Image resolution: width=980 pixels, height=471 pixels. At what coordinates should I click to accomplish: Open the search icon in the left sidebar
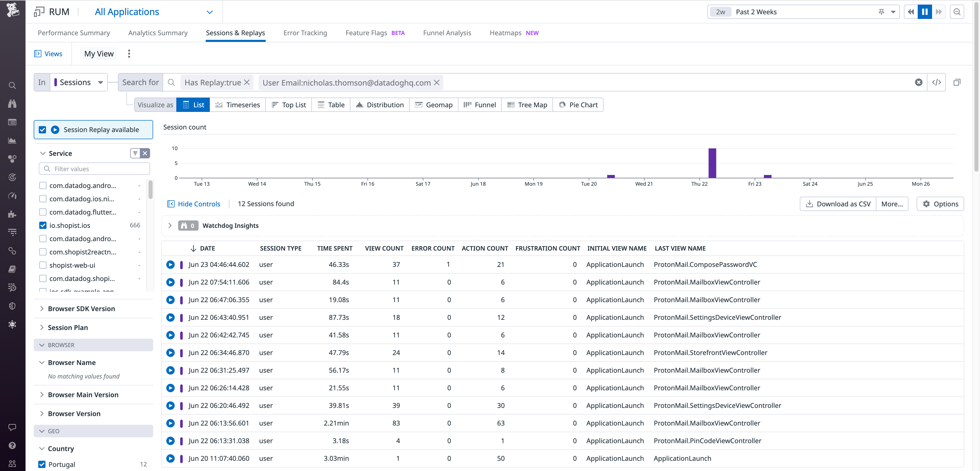(x=12, y=85)
